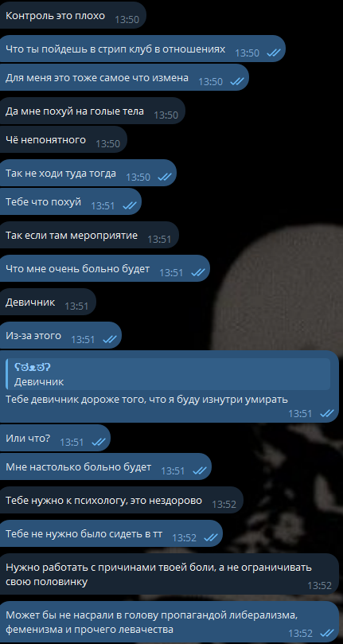Click the message "Что ты пойдешь в стрип клуб в отношениях"
This screenshot has width=343, height=644.
(142, 49)
